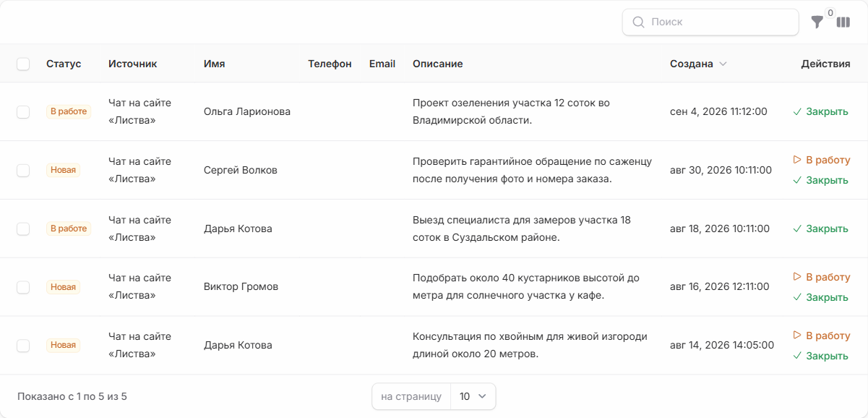868x418 pixels.
Task: Click the play icon for Виктор Громов
Action: [797, 277]
